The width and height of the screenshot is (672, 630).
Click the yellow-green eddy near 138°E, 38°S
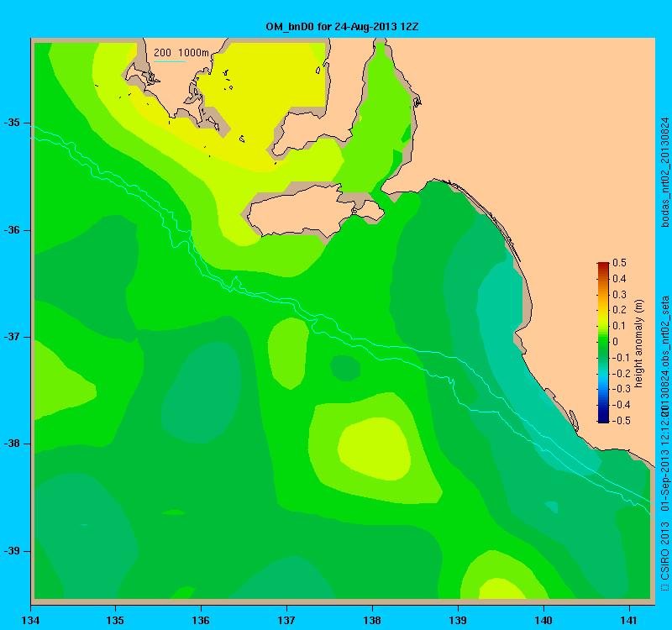click(x=374, y=449)
